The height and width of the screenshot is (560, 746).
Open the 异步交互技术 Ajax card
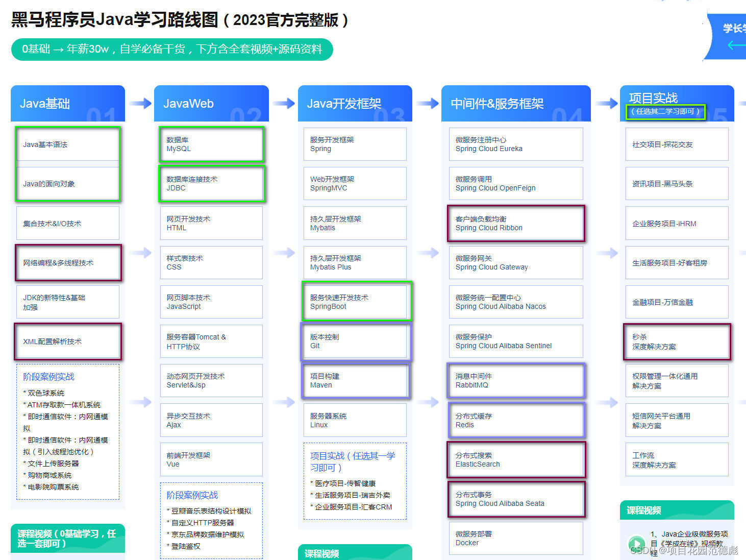coord(211,420)
